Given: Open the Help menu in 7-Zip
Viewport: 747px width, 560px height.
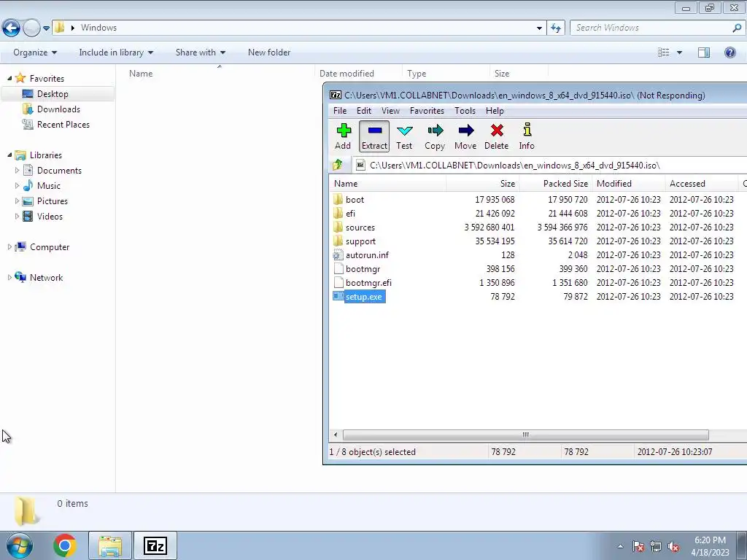Looking at the screenshot, I should [495, 111].
